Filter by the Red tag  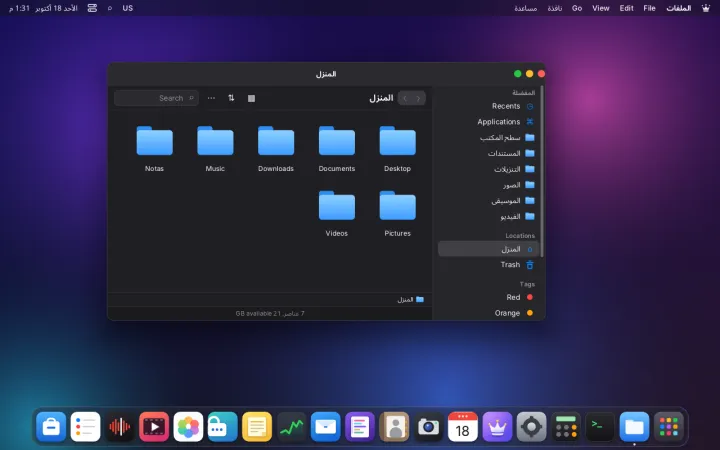pos(489,297)
